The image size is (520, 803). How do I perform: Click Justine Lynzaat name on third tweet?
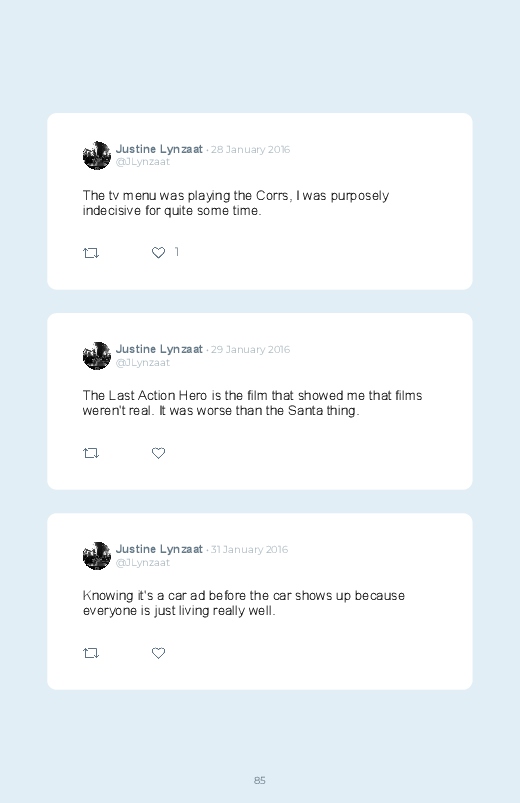tap(159, 549)
